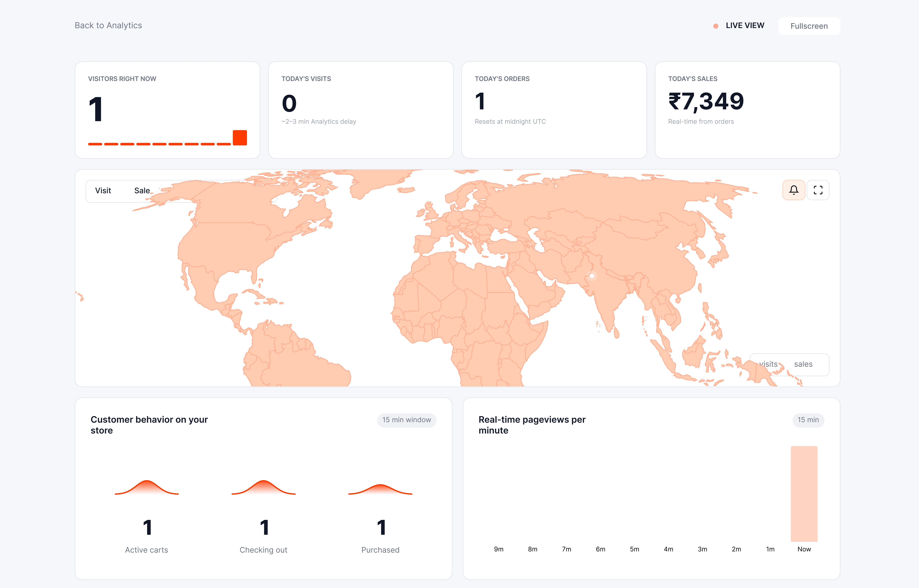The image size is (919, 588).
Task: Click the LIVE VIEW label
Action: tap(745, 26)
